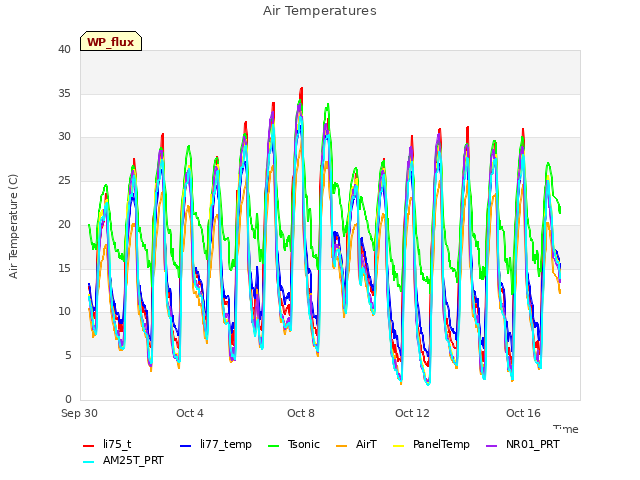Click the purple NR01_PRT legend color marker
The image size is (640, 480).
492,446
